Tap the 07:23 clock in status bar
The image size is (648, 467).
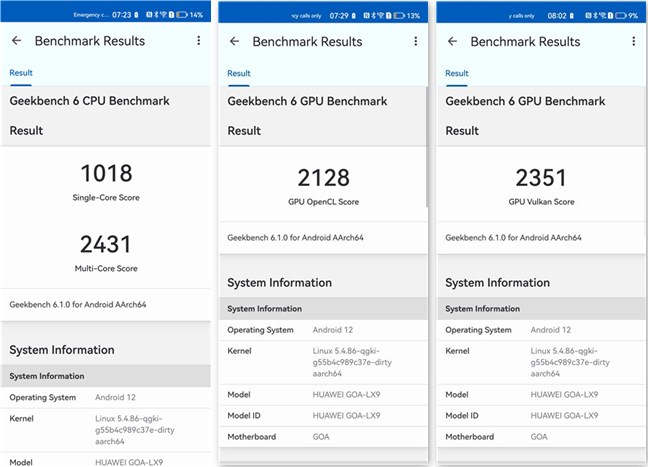pyautogui.click(x=122, y=15)
